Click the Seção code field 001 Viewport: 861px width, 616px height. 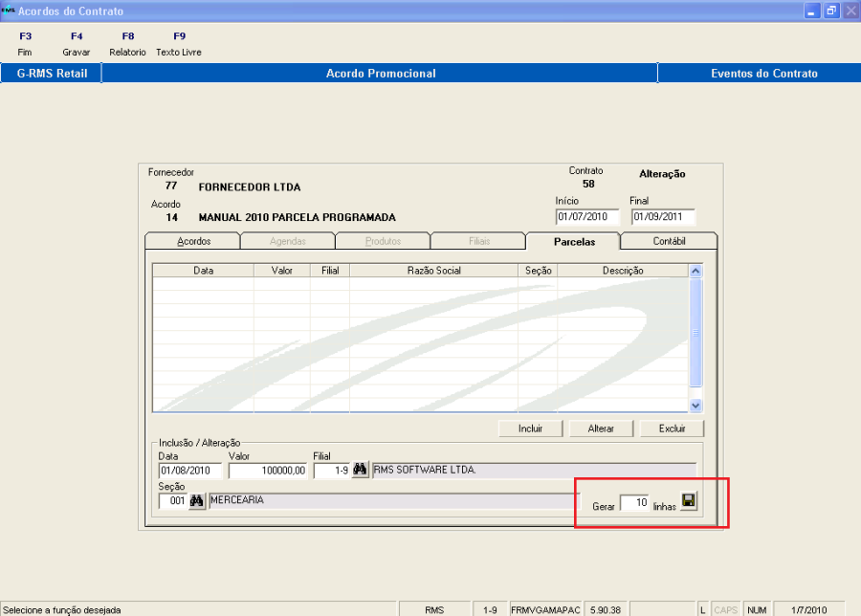[173, 500]
